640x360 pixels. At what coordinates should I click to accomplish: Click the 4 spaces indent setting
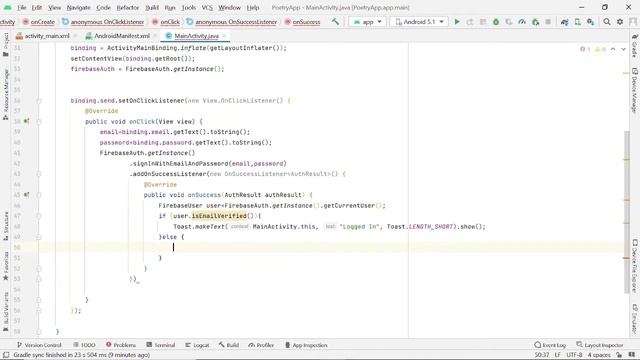click(599, 355)
